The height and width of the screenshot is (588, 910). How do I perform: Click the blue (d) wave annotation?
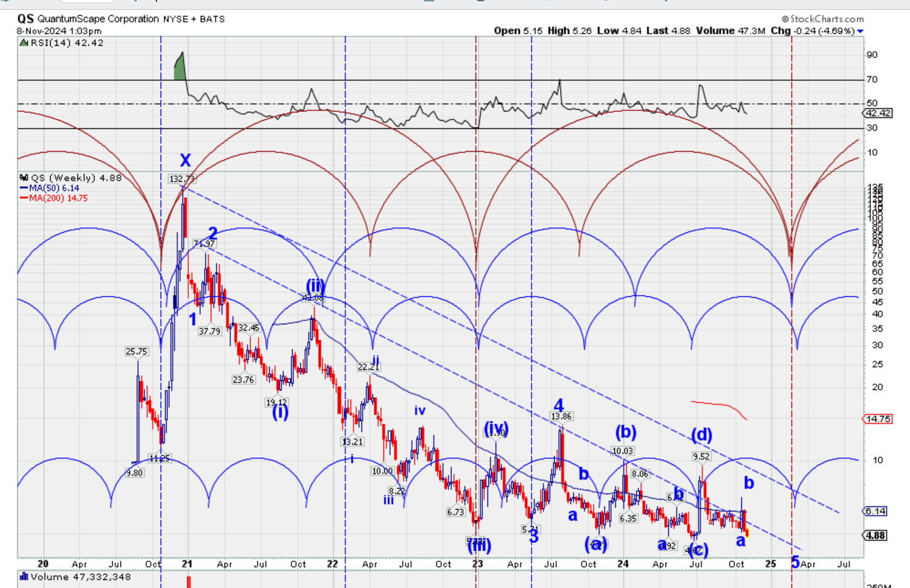[701, 435]
